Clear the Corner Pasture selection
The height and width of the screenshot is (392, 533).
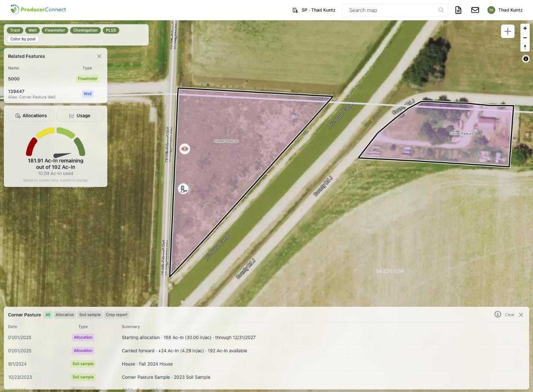click(x=509, y=315)
